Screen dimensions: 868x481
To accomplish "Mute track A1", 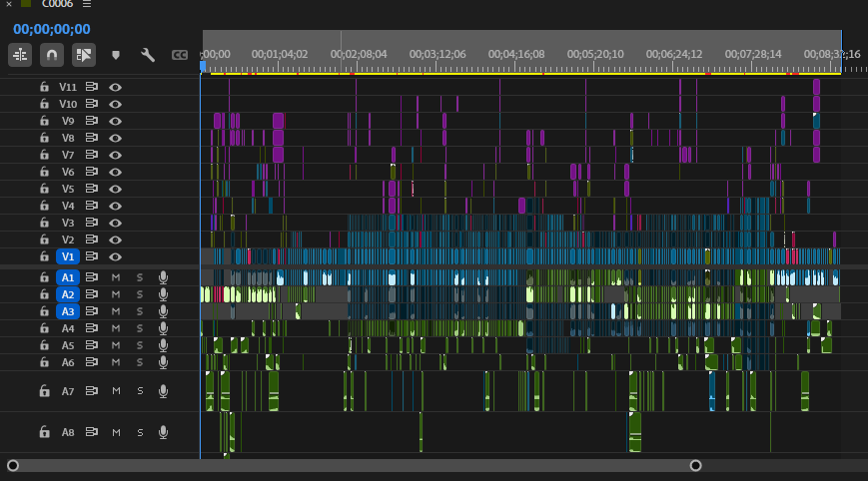I will 116,277.
